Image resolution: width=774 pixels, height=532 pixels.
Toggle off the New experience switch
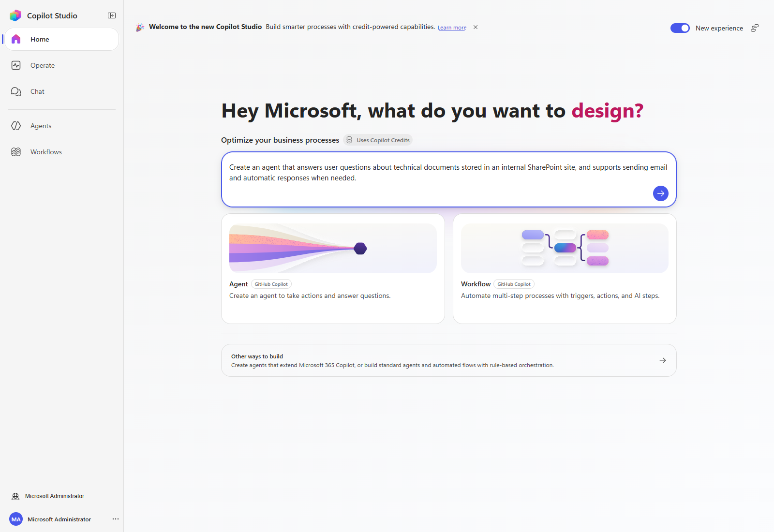[x=680, y=28]
